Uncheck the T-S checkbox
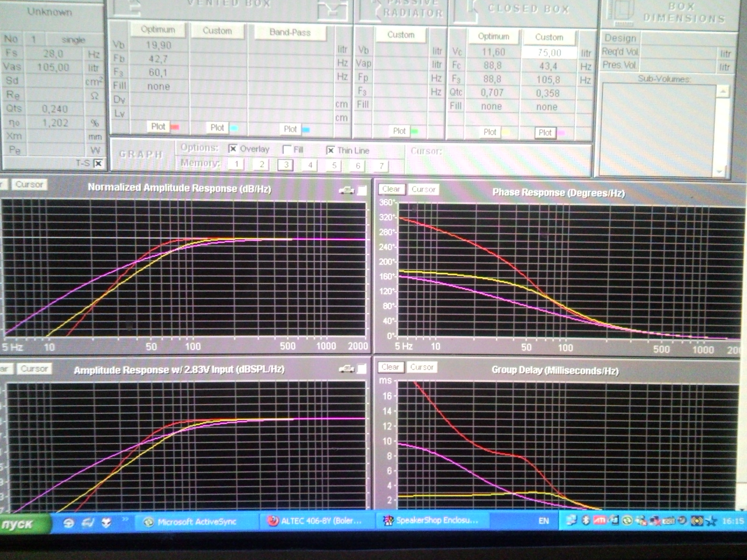 (98, 163)
